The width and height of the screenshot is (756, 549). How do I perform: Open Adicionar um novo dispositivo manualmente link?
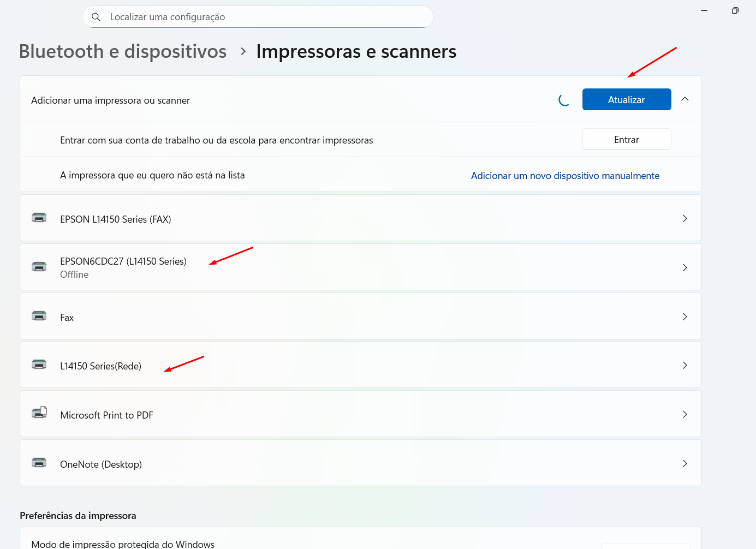coord(565,176)
